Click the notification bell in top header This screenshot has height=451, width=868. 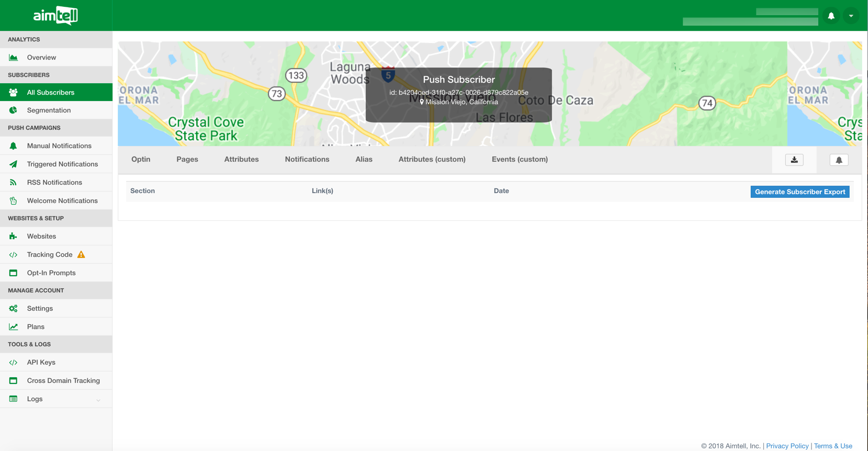tap(831, 16)
